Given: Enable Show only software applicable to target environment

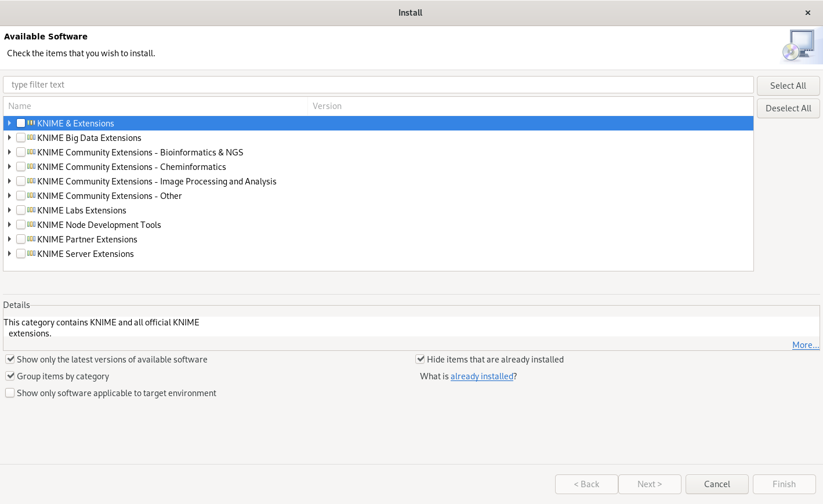Looking at the screenshot, I should coord(10,393).
